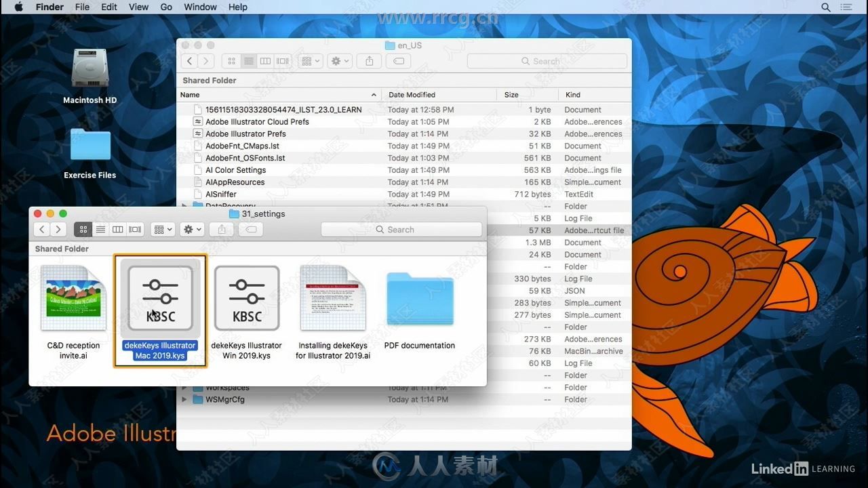Go forward in the 31_settings window
This screenshot has width=868, height=488.
tap(59, 230)
